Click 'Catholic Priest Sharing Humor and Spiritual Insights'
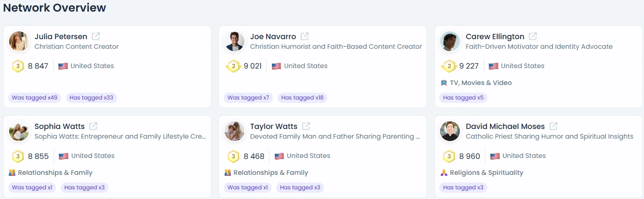Image resolution: width=644 pixels, height=199 pixels. coord(550,137)
